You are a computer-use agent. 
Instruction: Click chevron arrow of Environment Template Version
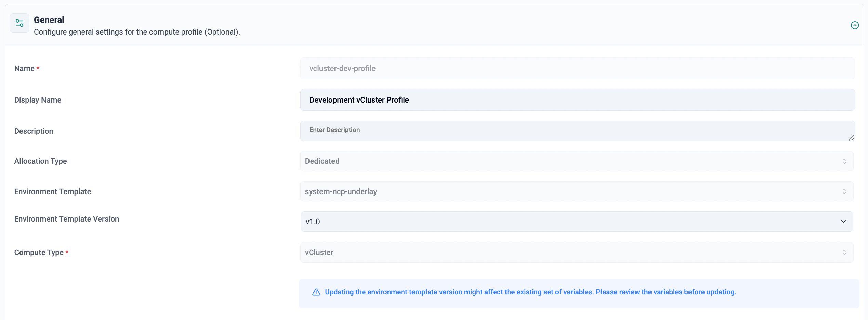843,222
